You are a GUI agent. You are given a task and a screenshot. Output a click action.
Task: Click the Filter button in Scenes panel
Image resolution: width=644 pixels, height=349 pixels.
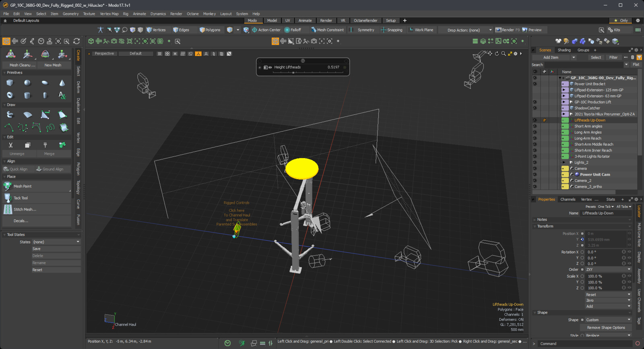click(613, 58)
